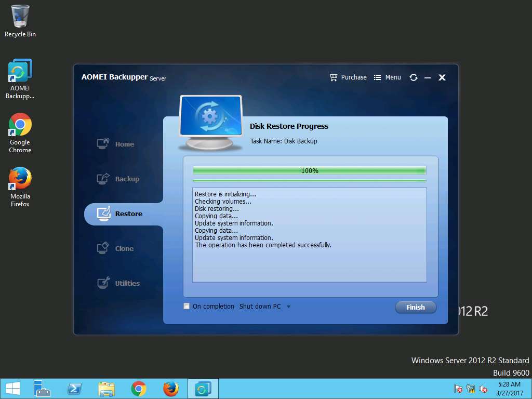
Task: Click the Purchase shopping cart icon
Action: point(333,77)
